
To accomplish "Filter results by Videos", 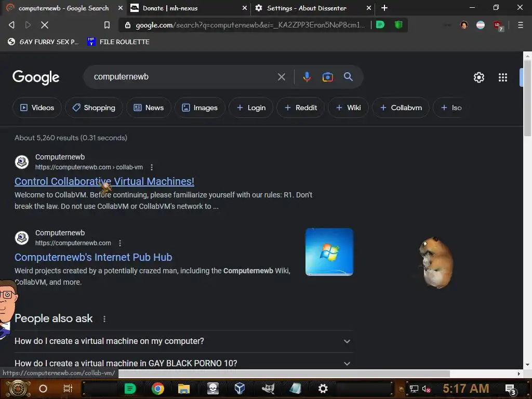I will (37, 108).
